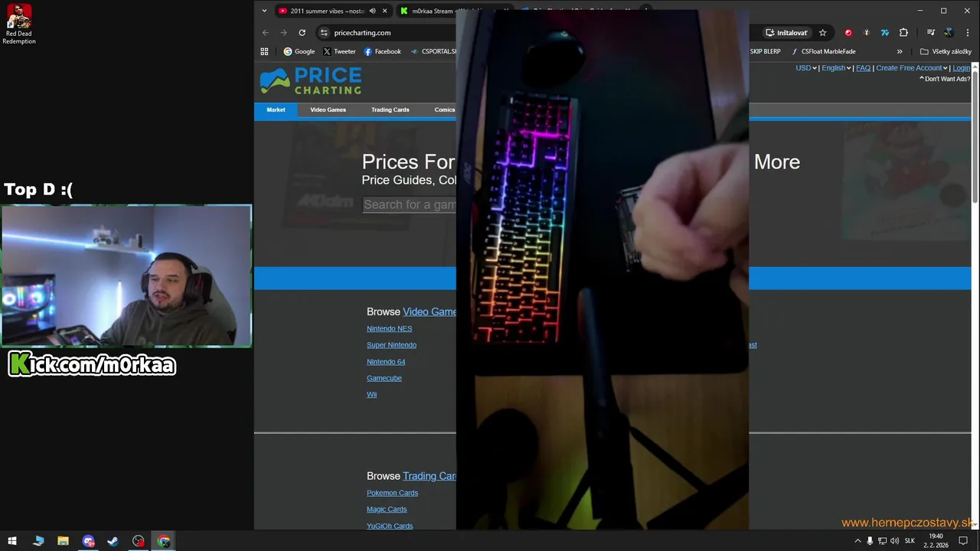The image size is (980, 551).
Task: Go back in browser history
Action: click(266, 33)
